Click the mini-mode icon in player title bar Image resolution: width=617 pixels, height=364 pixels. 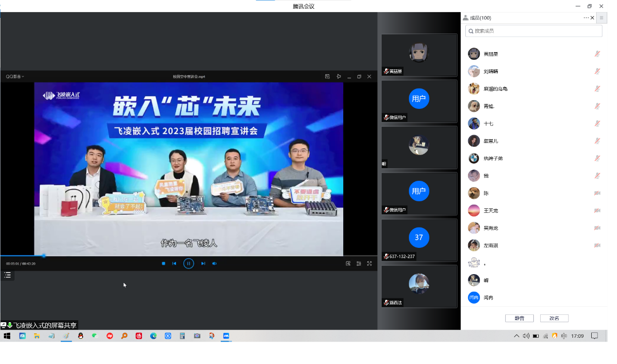pos(327,76)
